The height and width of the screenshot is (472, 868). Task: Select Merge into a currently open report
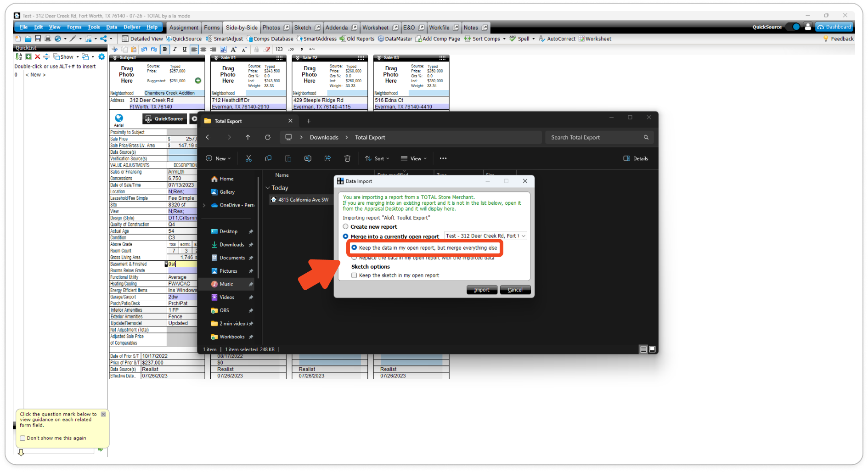pos(346,236)
